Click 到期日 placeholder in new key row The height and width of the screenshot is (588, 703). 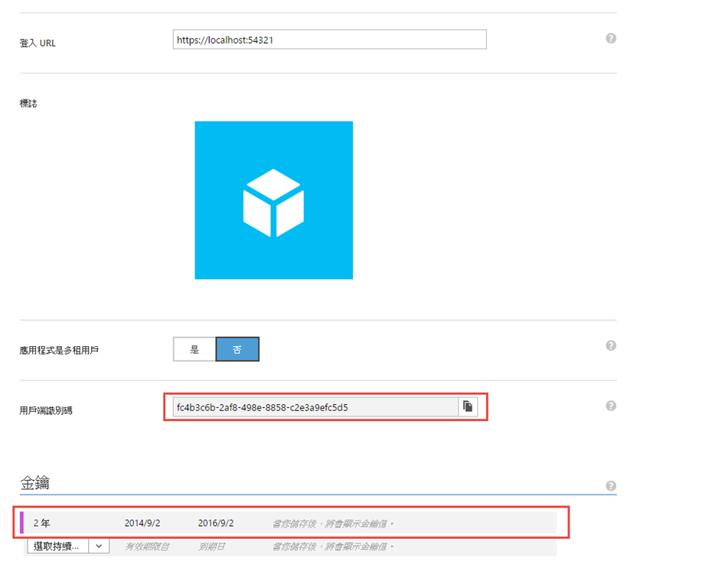pyautogui.click(x=211, y=547)
